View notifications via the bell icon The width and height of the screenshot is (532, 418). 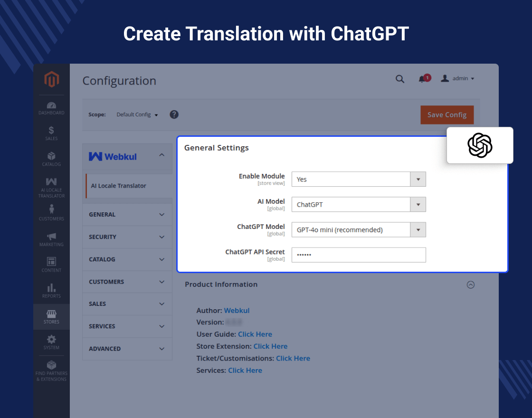[x=422, y=79]
